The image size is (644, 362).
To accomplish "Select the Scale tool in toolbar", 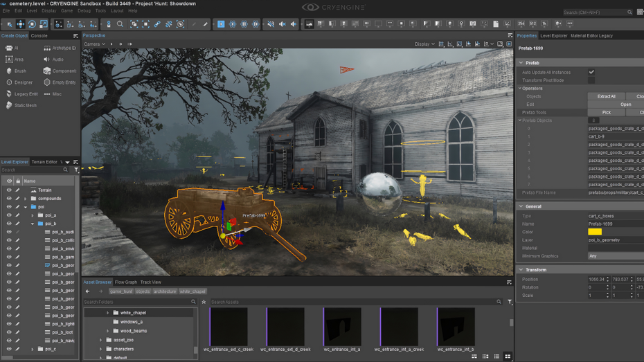I will coord(43,24).
